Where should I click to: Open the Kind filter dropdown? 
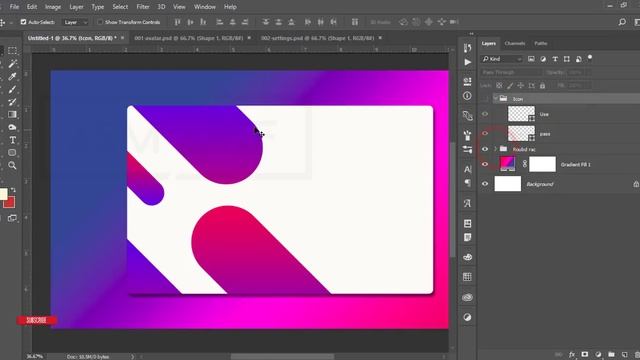502,59
